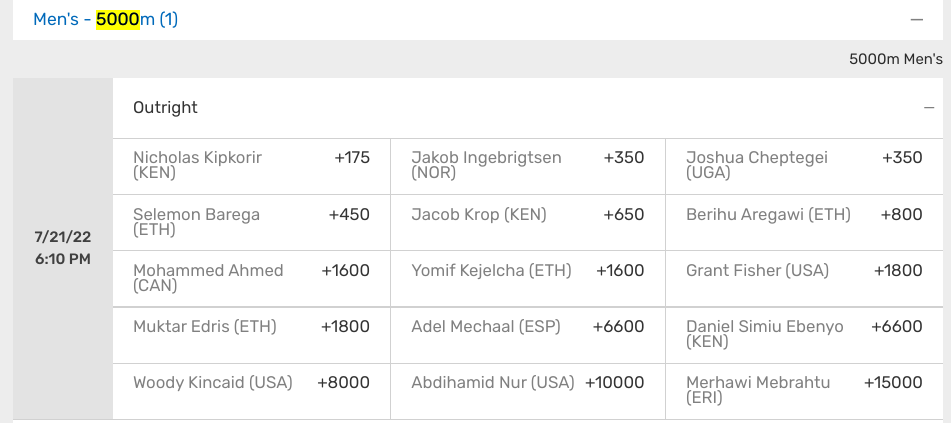Image resolution: width=951 pixels, height=423 pixels.
Task: Collapse the Men's 5000m section minus icon
Action: point(916,19)
